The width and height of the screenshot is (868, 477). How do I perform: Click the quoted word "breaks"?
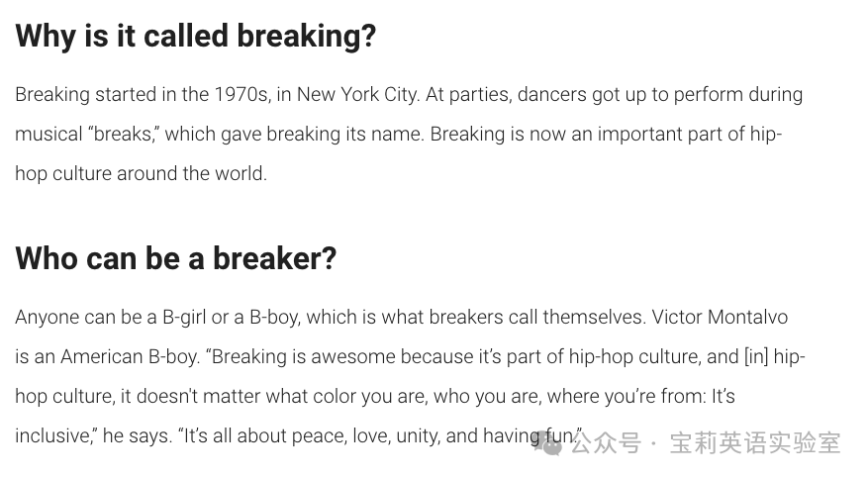(123, 135)
